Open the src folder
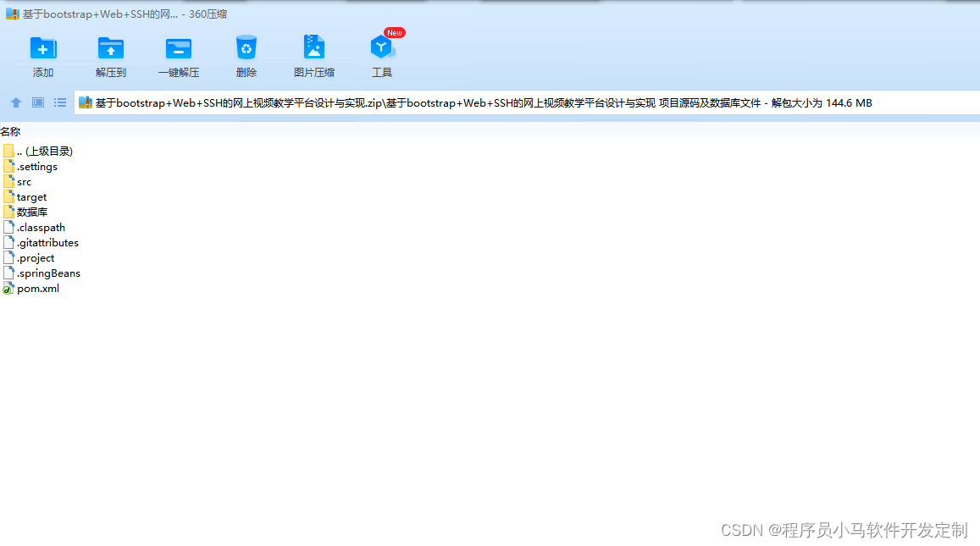 pyautogui.click(x=25, y=181)
